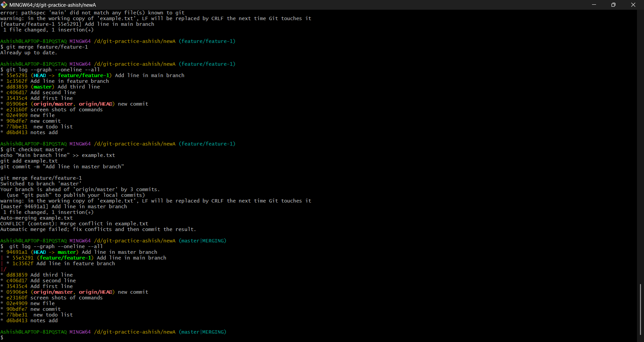This screenshot has height=342, width=644.
Task: Select the feature/feature-1 branch label
Action: coord(84,75)
